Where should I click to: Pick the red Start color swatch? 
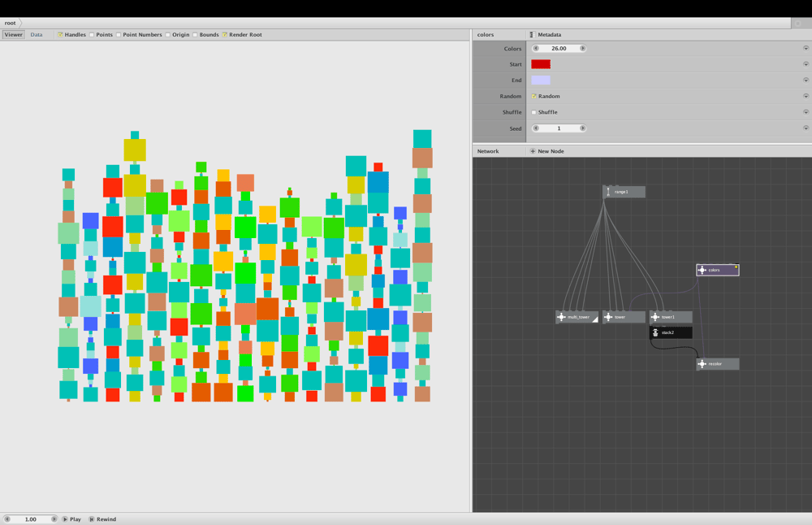tap(541, 64)
